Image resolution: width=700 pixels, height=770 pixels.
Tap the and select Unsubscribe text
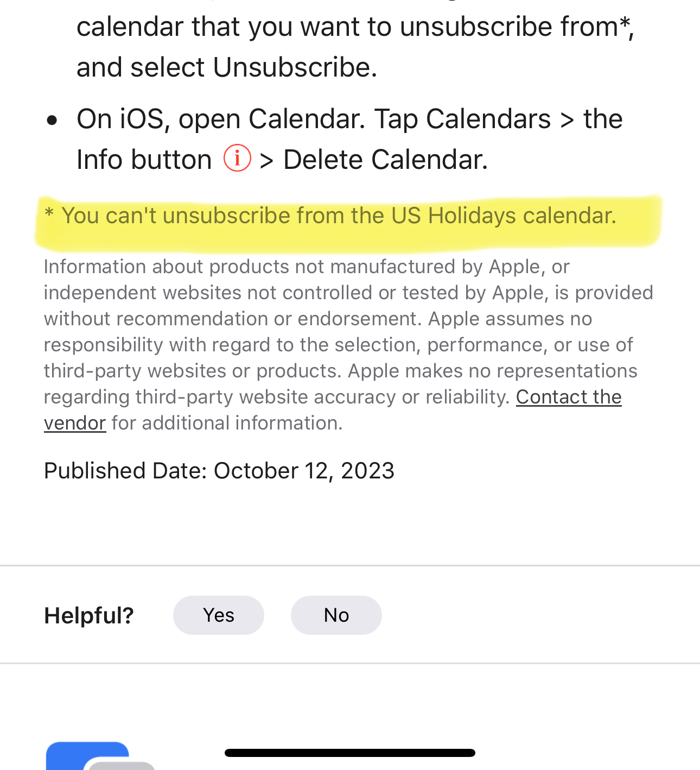[227, 67]
